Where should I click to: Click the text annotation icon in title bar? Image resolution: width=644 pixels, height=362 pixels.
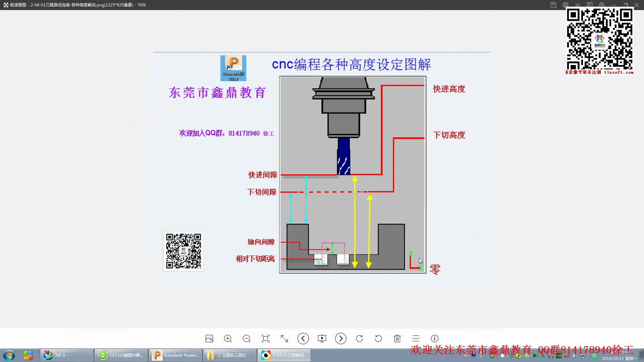[x=590, y=5]
